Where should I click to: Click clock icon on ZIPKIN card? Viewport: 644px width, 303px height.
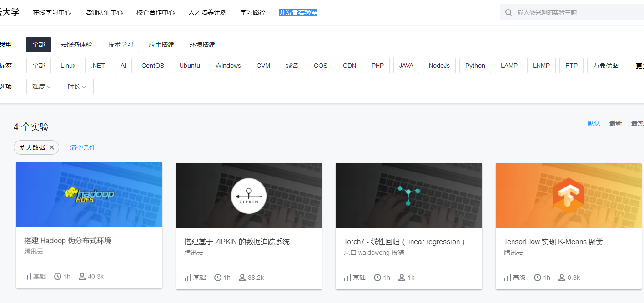(x=218, y=278)
